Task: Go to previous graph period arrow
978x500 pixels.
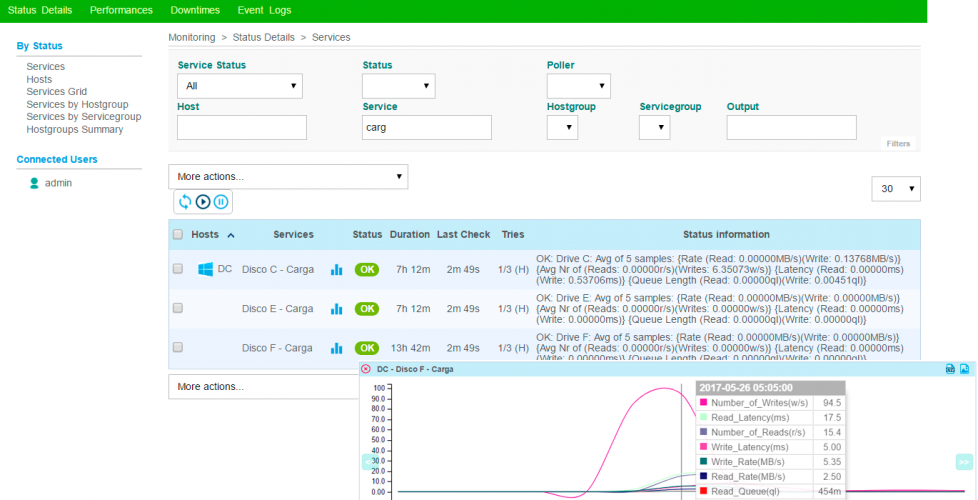Action: pyautogui.click(x=368, y=462)
